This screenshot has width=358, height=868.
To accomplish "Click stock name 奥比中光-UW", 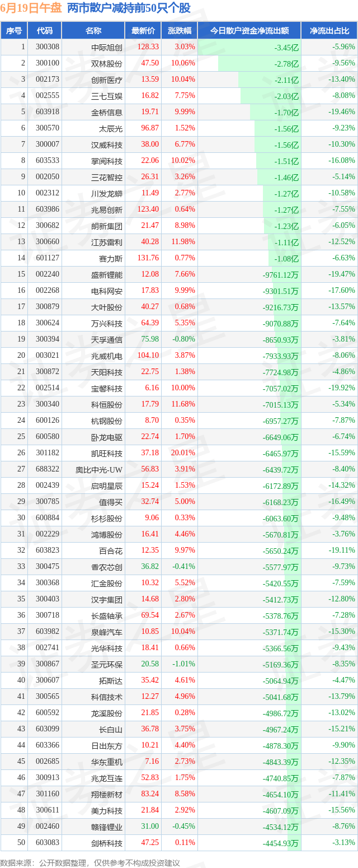I will pyautogui.click(x=99, y=469).
